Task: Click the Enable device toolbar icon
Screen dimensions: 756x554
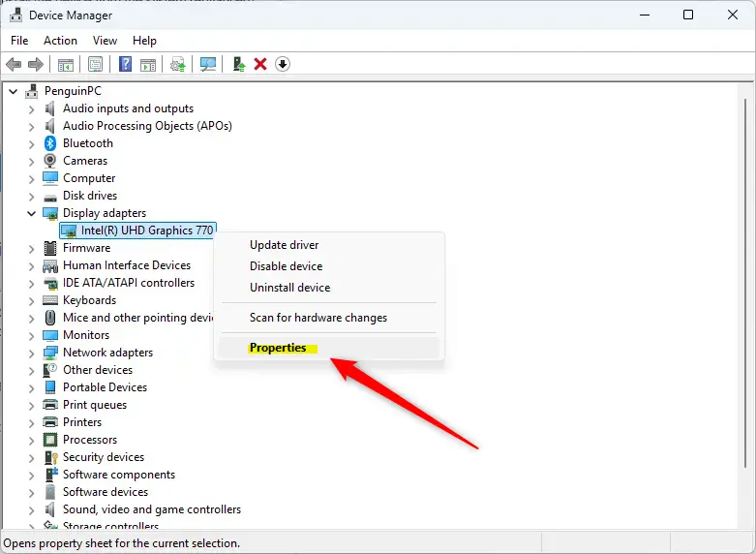Action: [239, 64]
